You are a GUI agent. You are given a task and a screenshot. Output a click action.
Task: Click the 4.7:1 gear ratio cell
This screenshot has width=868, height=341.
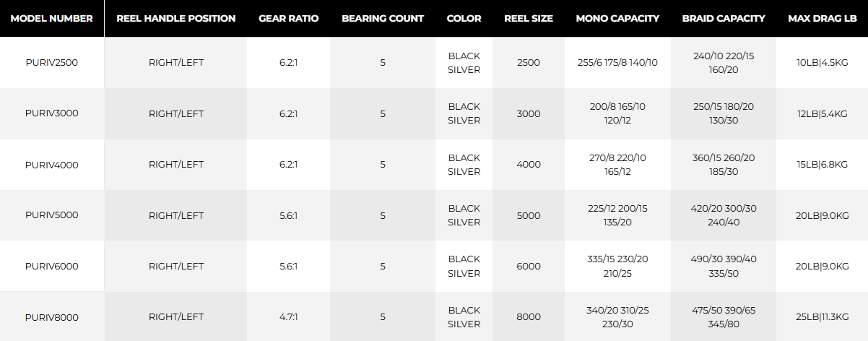pos(288,317)
